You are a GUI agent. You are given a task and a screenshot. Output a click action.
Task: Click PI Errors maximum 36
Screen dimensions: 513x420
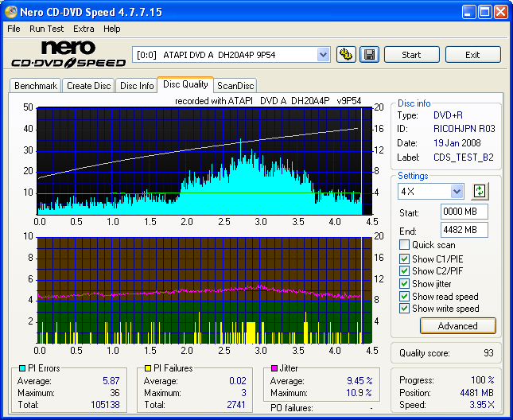pos(115,392)
